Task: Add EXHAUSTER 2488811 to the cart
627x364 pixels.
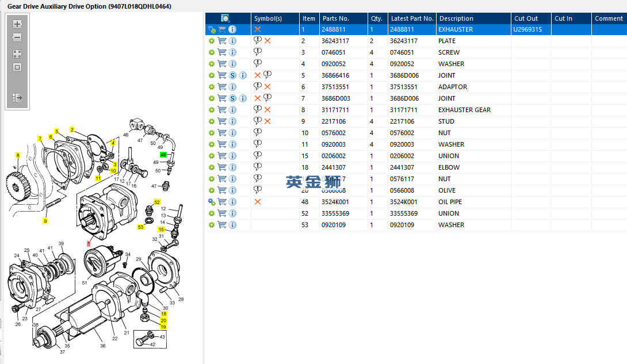Action: [222, 29]
